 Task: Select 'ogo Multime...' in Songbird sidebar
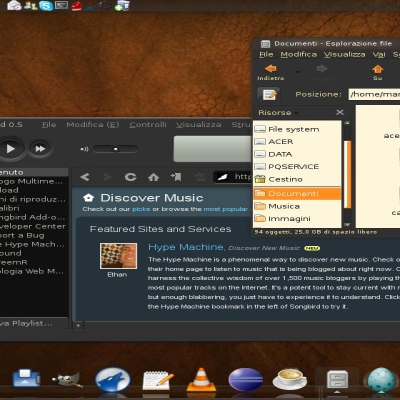click(x=31, y=181)
